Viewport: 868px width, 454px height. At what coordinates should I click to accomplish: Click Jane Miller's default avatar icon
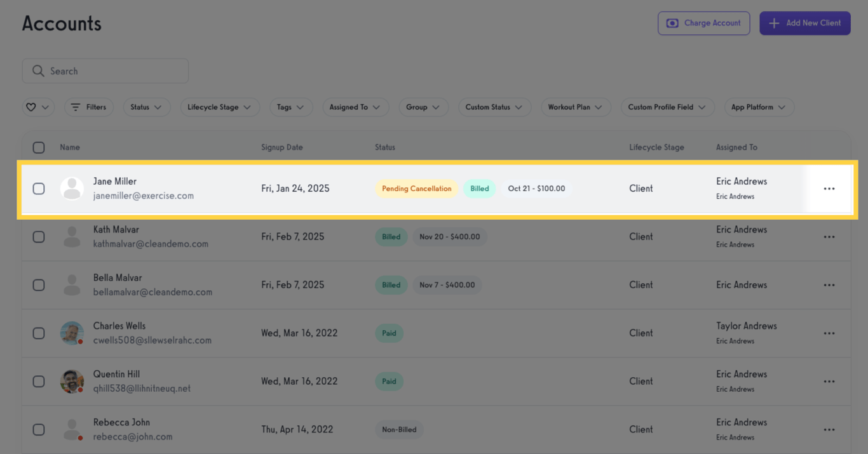72,189
